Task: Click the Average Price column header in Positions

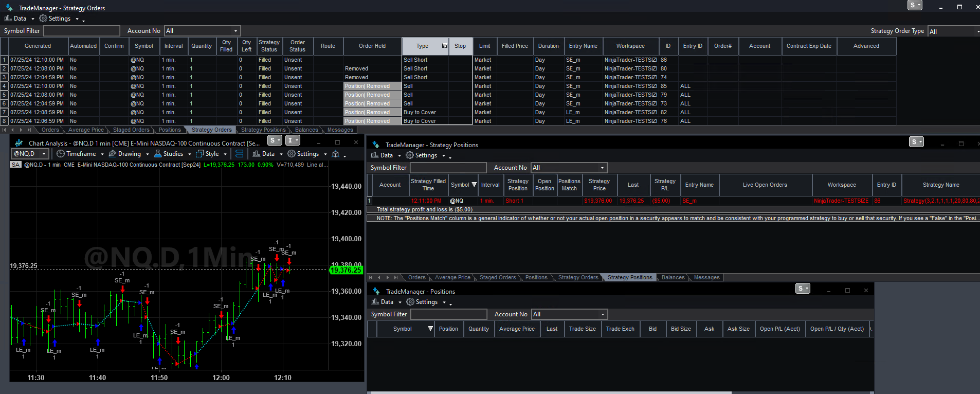Action: [517, 329]
